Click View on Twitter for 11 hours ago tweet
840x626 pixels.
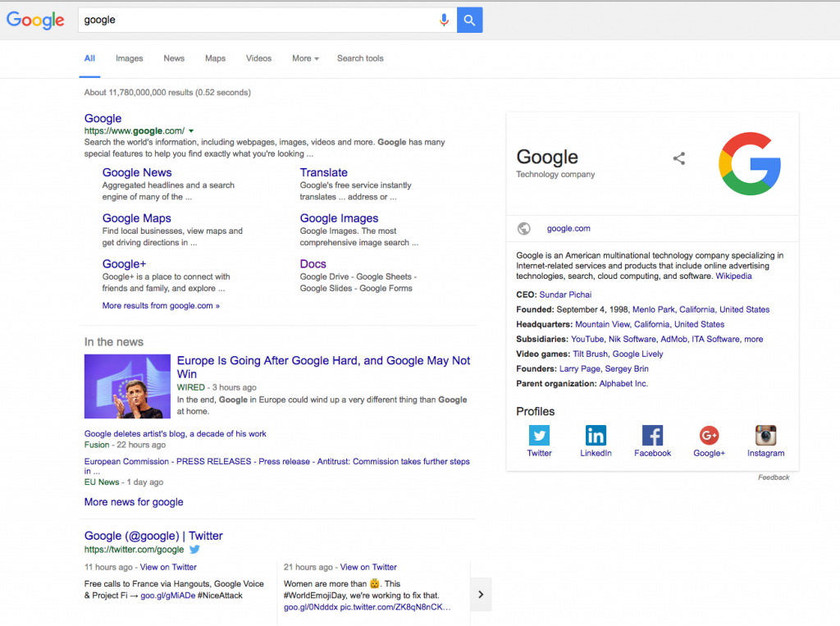point(168,567)
